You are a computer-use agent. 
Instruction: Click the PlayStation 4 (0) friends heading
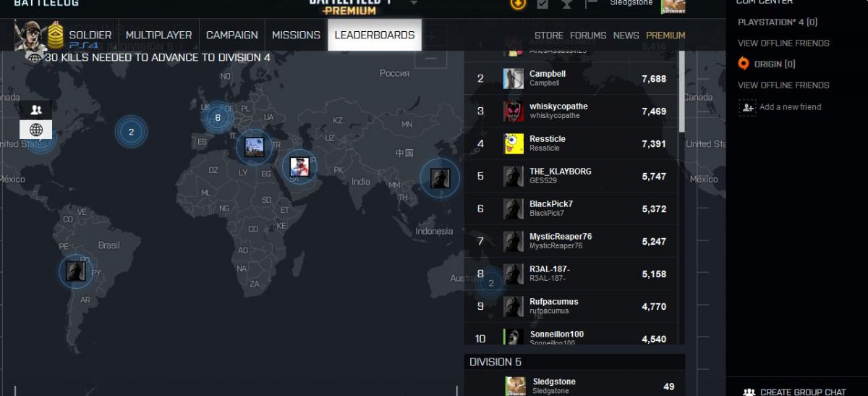click(778, 22)
